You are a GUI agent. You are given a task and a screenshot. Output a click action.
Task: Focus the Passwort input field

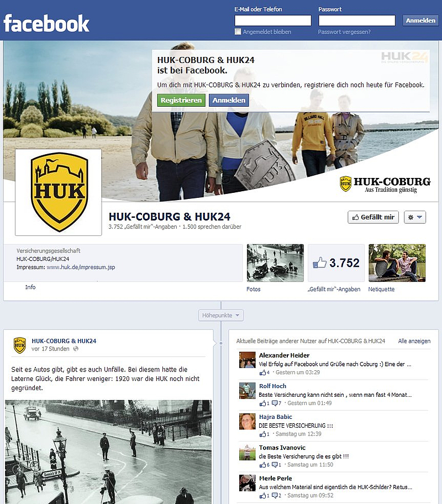[357, 20]
